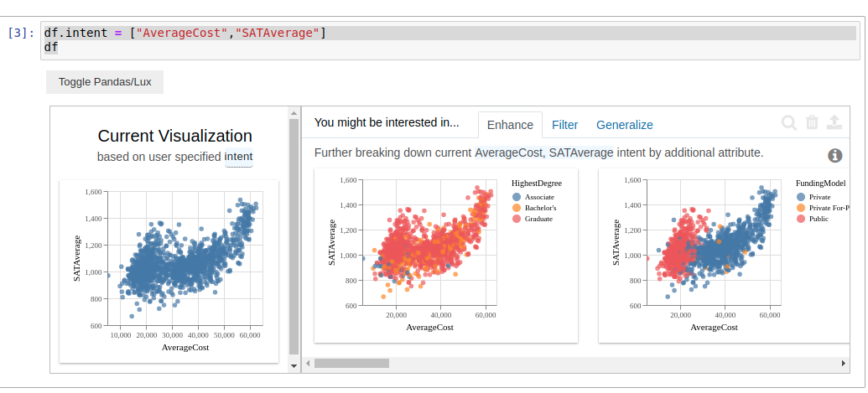
Task: Click the trash can delete icon
Action: click(x=812, y=123)
